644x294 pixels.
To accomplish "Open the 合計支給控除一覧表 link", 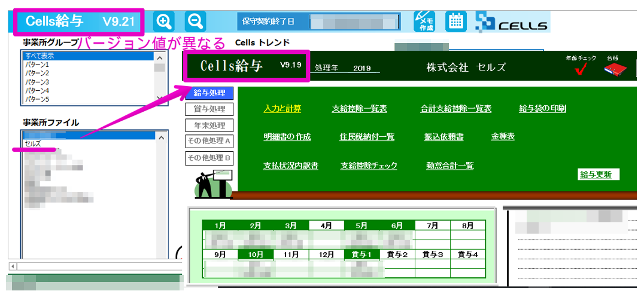I will (456, 109).
